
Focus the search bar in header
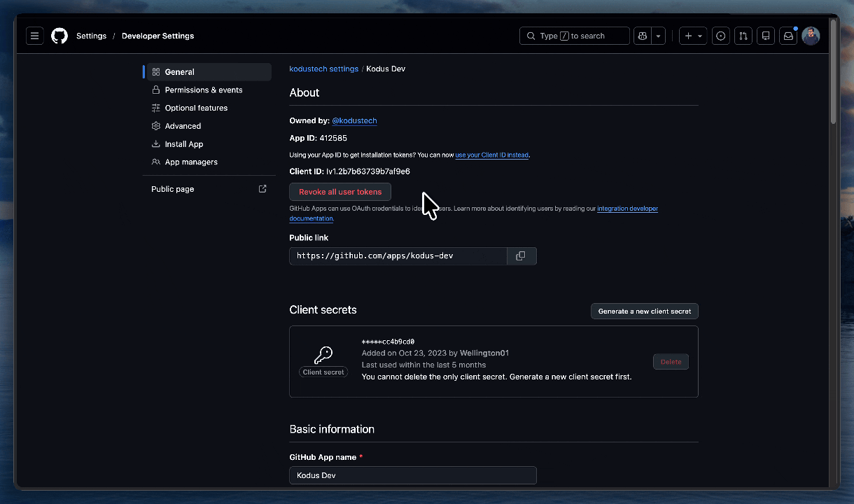tap(574, 36)
